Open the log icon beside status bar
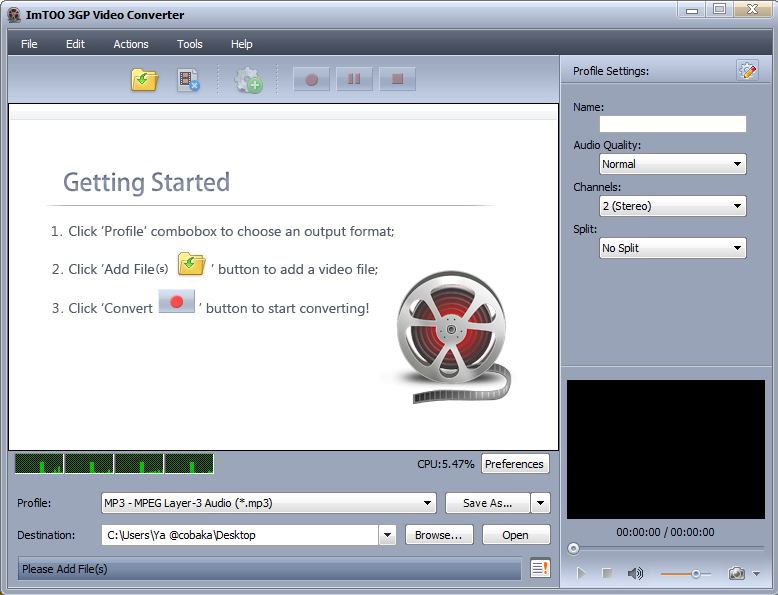778x595 pixels. 540,568
